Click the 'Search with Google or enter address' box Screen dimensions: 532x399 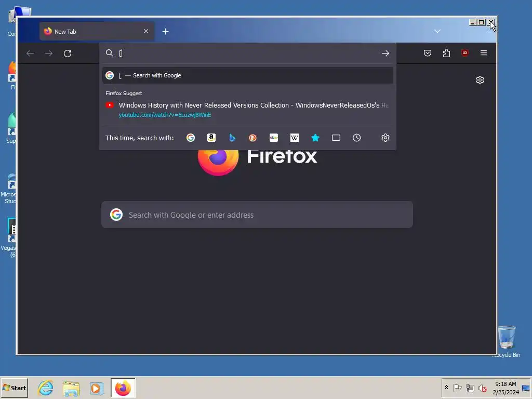pyautogui.click(x=257, y=215)
